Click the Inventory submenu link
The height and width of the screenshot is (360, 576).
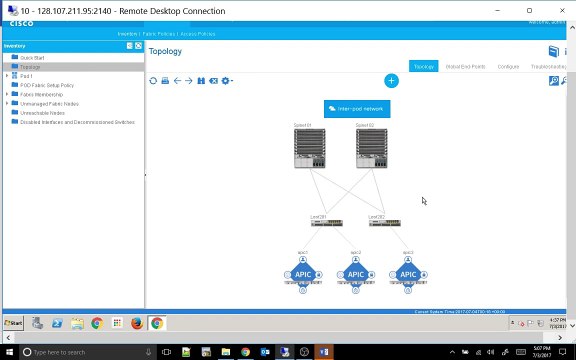pos(127,34)
